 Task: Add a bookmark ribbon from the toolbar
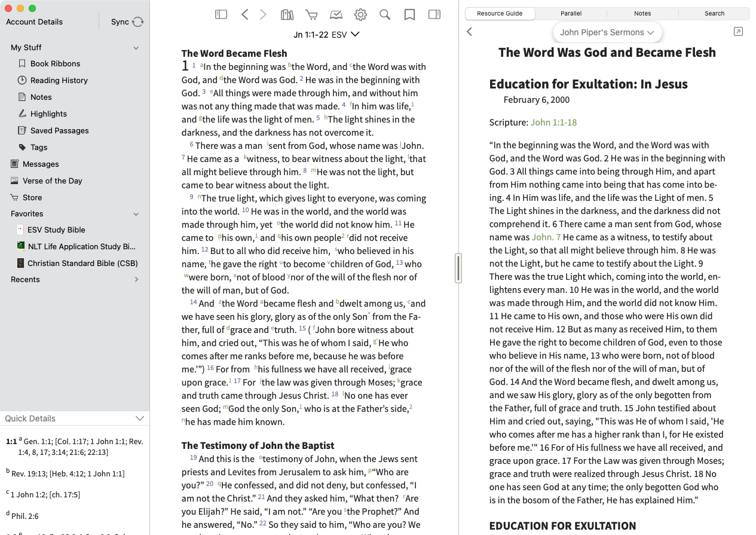pos(409,14)
